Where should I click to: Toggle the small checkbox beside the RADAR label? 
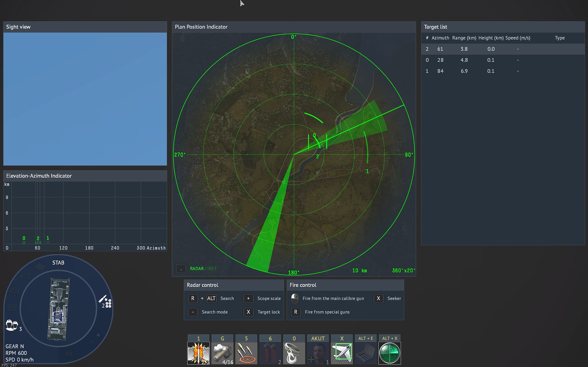[x=181, y=268]
